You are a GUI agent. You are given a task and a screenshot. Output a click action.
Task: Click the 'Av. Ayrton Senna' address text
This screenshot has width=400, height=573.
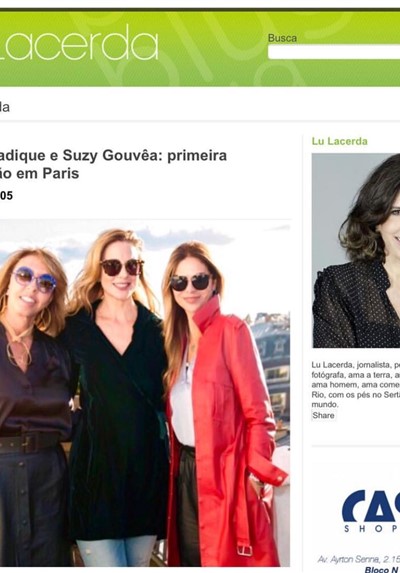tap(359, 559)
